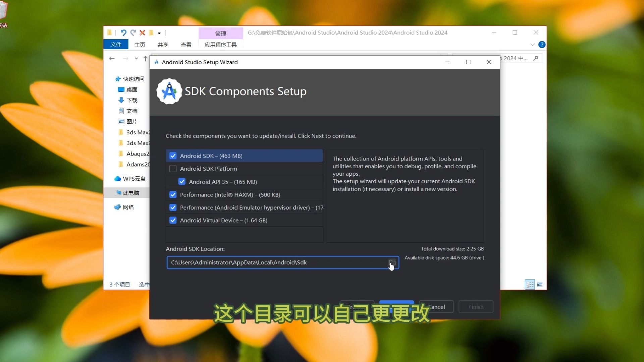
Task: Toggle Android Emulator hypervisor driver checkbox
Action: pyautogui.click(x=173, y=207)
